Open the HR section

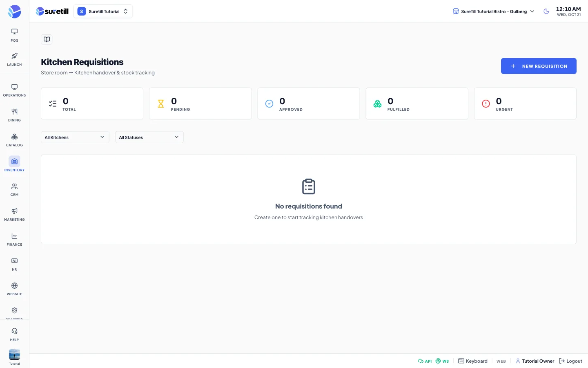(x=14, y=265)
